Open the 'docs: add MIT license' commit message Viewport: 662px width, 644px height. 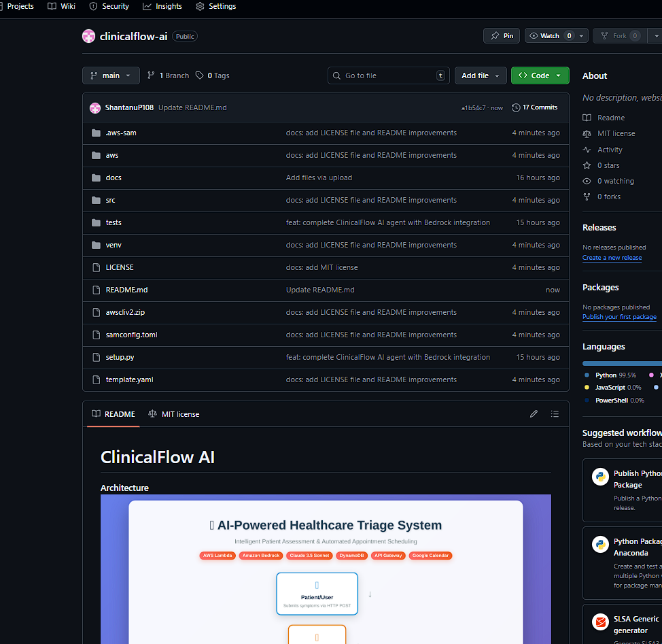pyautogui.click(x=321, y=267)
